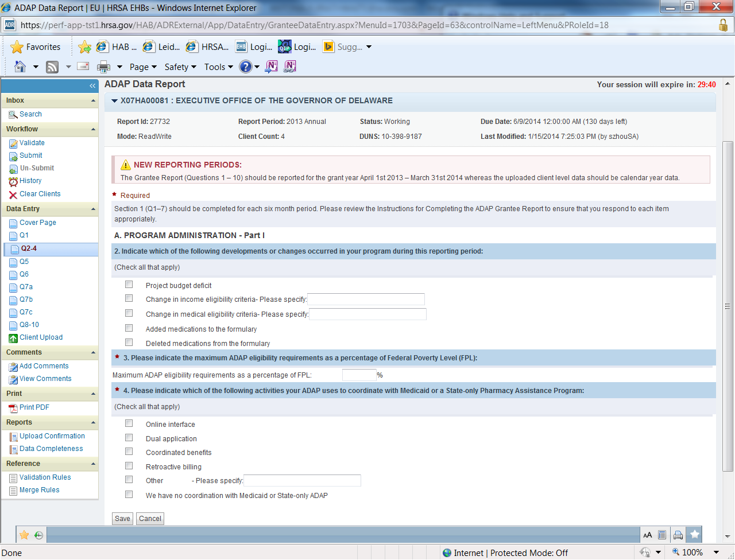Click the RSS feeds icon
Screen dimensions: 735x560
(52, 67)
